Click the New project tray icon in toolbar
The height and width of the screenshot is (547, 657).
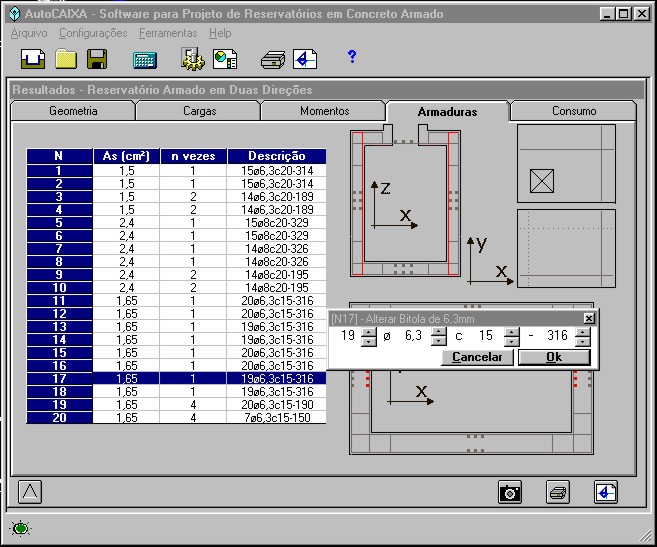coord(33,59)
